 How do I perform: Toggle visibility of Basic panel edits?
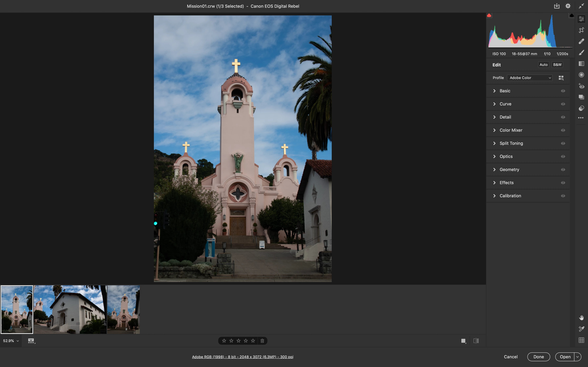point(563,91)
